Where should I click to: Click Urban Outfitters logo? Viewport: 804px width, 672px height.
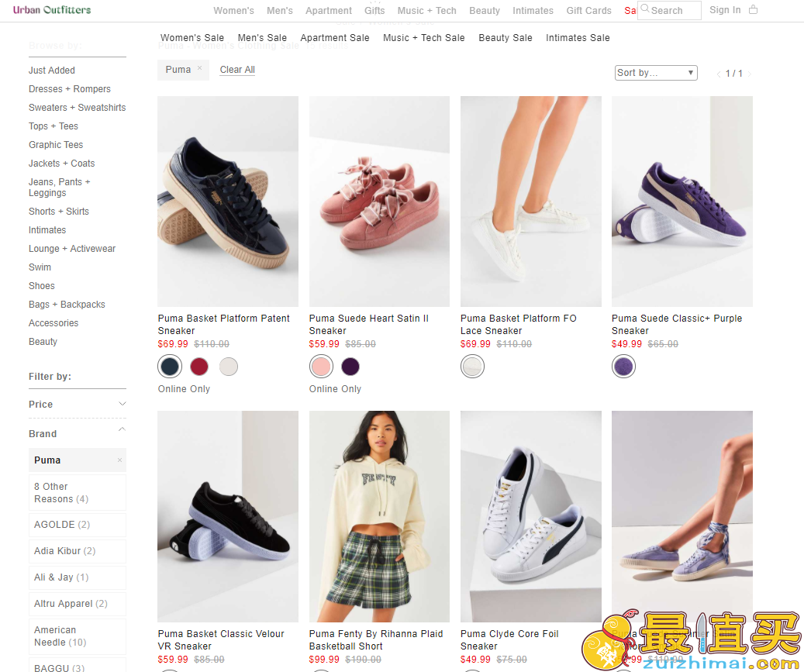click(x=52, y=10)
